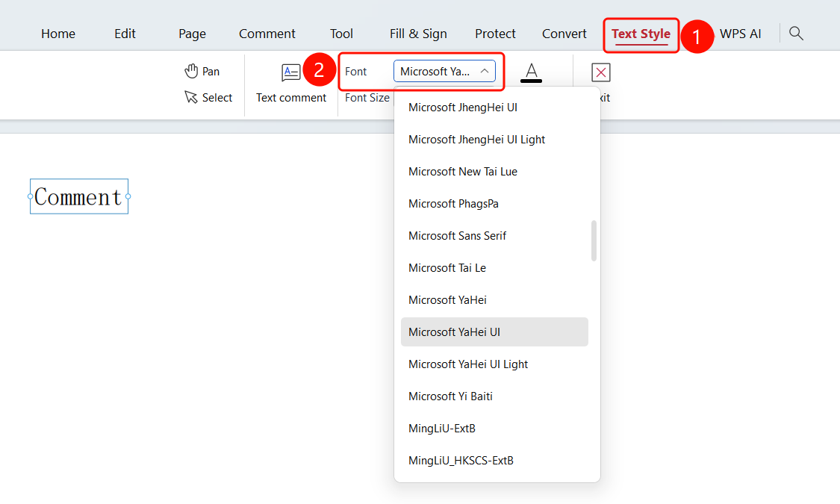Select Microsoft New Tai Lue font

click(494, 172)
